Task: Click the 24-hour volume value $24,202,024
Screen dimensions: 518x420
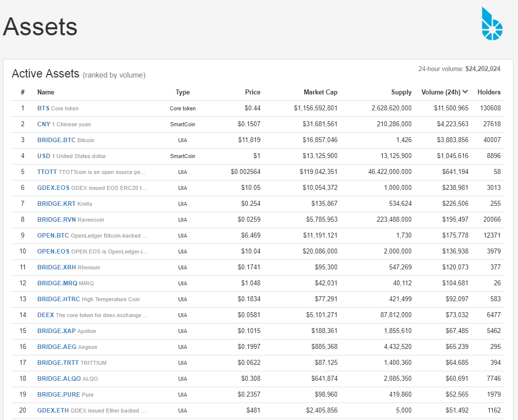Action: 483,69
